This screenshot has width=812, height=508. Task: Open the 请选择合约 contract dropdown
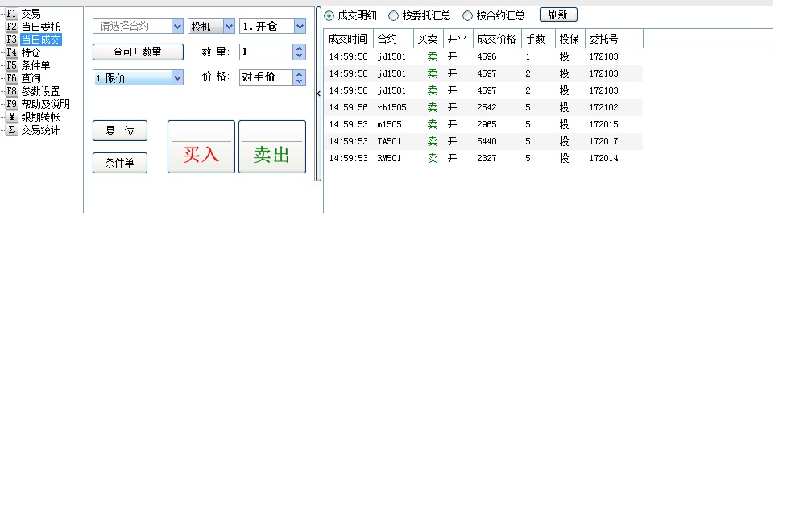click(177, 27)
